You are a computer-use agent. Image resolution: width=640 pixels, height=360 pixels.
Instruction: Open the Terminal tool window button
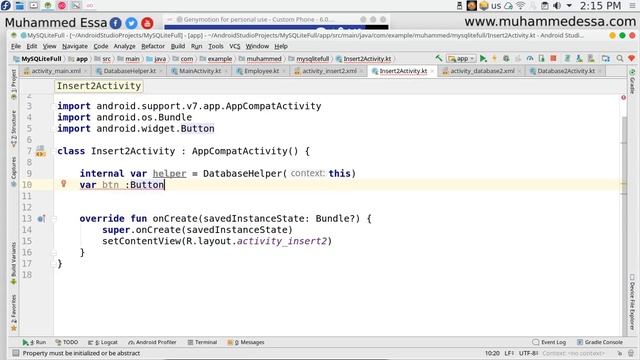[x=202, y=342]
